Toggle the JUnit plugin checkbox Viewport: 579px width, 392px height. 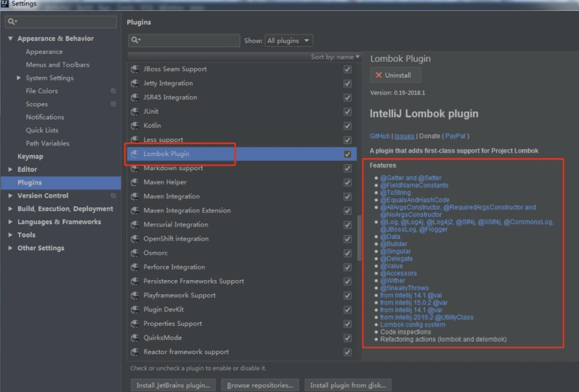coord(348,112)
